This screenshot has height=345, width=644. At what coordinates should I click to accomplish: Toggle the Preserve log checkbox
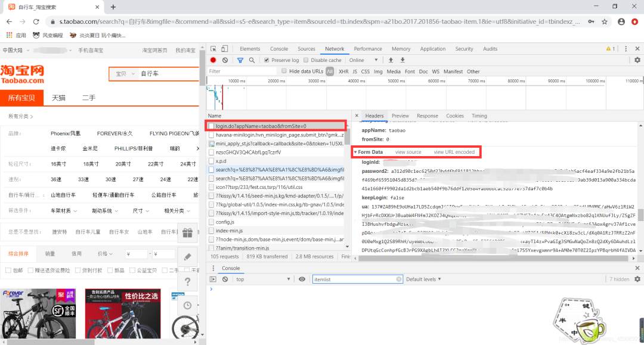point(267,60)
